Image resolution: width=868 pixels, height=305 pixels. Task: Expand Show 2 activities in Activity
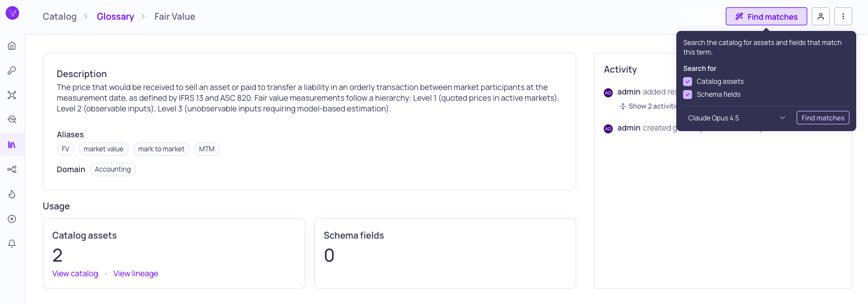click(649, 106)
